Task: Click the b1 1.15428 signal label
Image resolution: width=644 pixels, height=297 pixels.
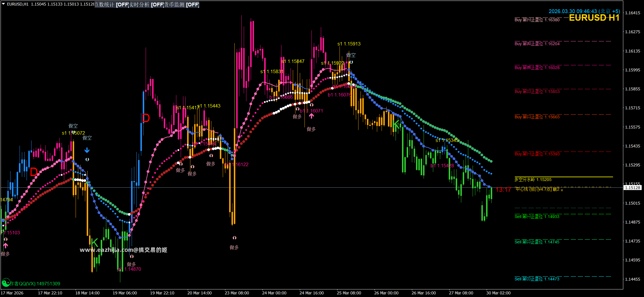Action: coord(442,166)
